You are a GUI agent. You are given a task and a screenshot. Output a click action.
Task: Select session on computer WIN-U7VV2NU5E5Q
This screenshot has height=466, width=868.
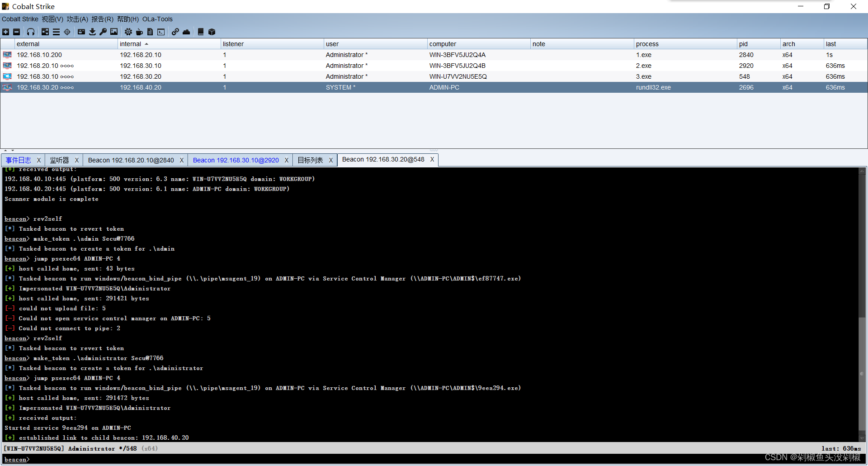[x=434, y=76]
